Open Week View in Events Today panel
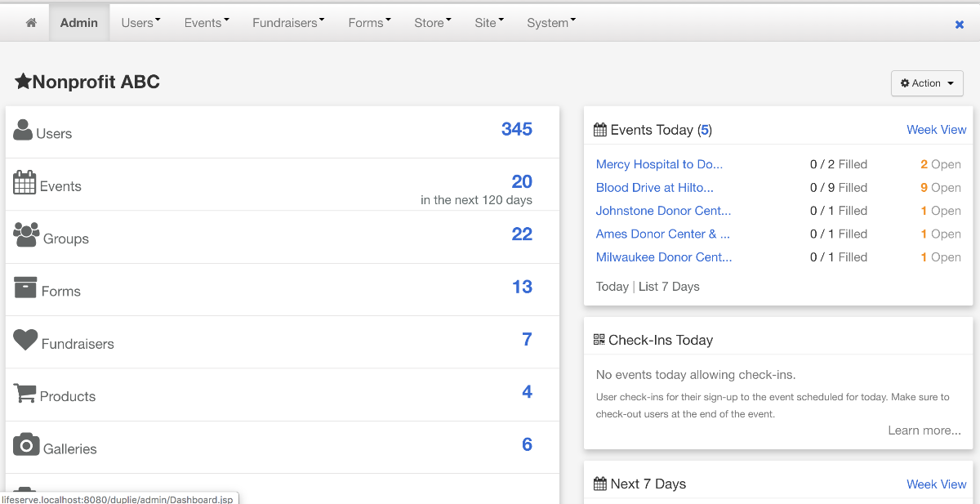 937,130
